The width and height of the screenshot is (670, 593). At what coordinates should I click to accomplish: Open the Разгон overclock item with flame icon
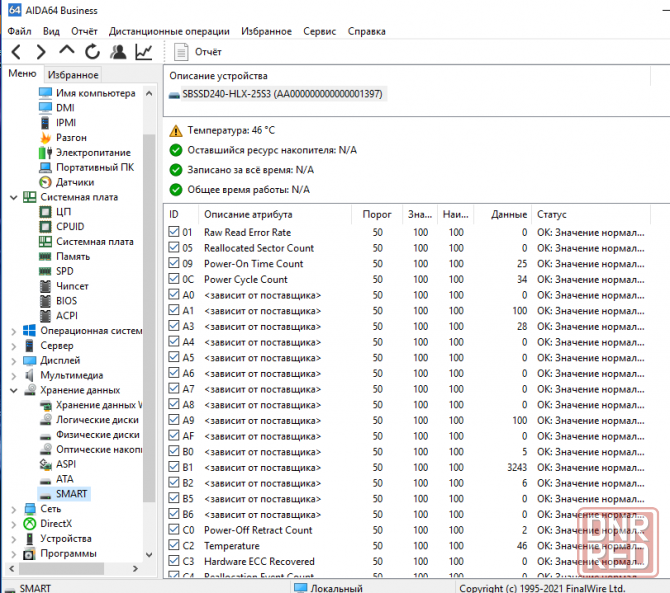point(70,137)
